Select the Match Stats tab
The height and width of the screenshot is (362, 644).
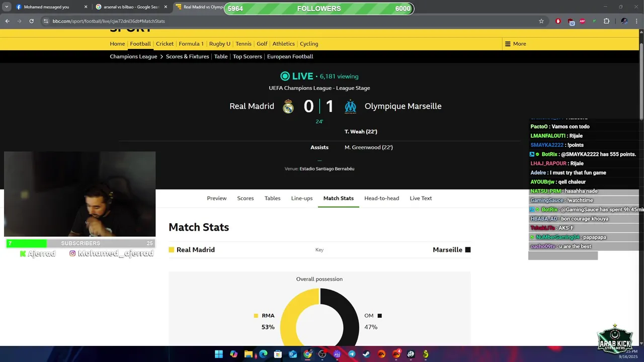pyautogui.click(x=339, y=198)
